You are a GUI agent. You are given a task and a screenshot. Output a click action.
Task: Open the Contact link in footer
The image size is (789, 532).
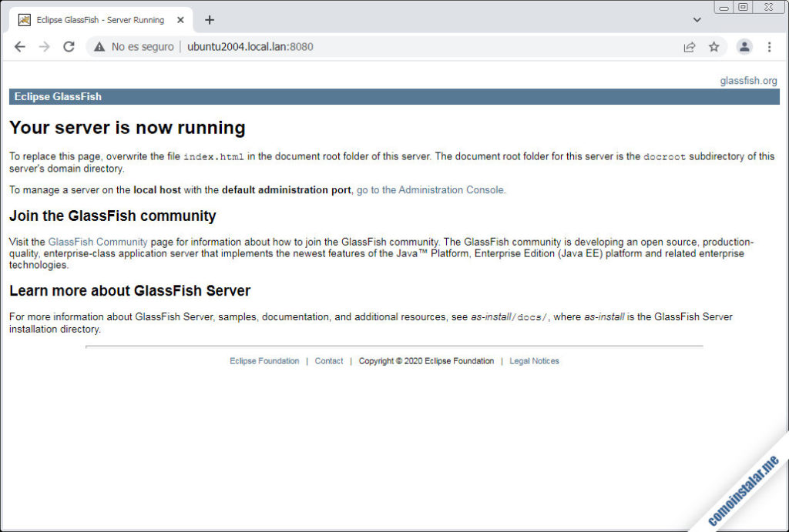coord(329,360)
